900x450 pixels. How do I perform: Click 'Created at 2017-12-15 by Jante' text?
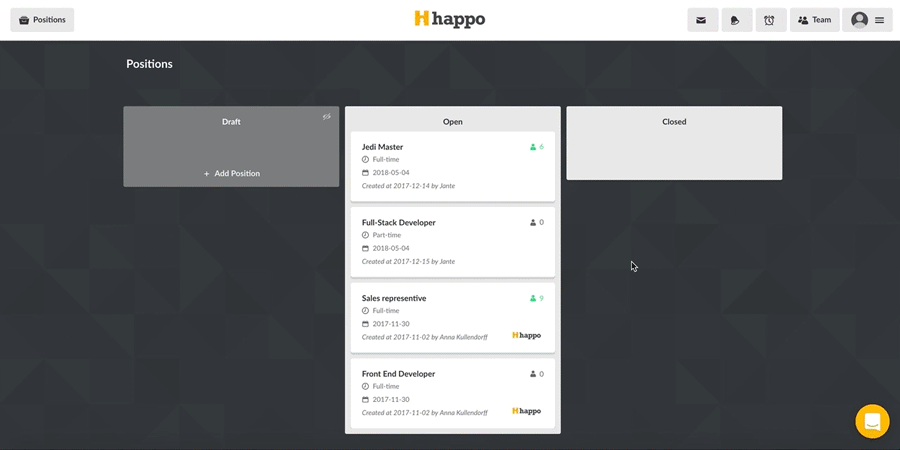tap(408, 262)
